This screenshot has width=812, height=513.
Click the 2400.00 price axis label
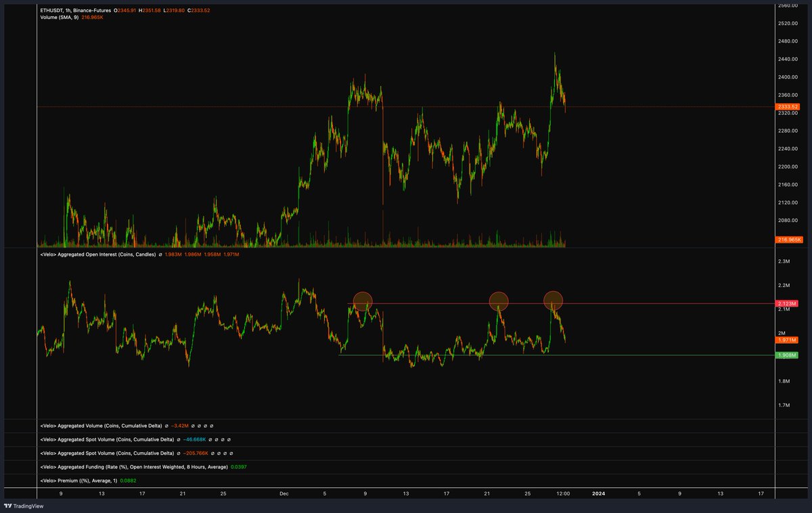coord(788,76)
